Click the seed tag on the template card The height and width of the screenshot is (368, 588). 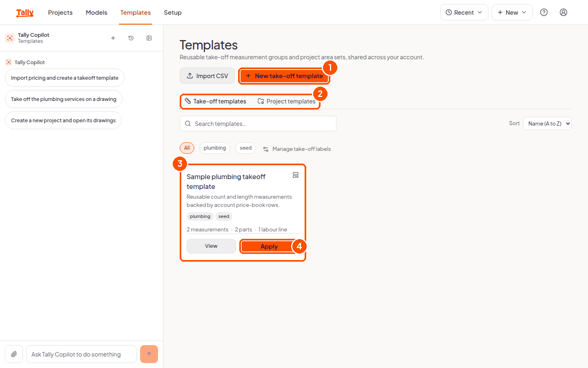224,217
